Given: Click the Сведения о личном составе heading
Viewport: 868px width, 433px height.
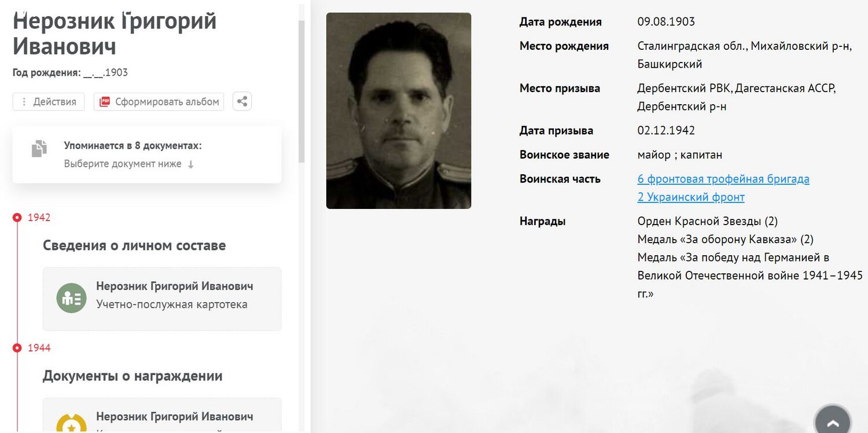Looking at the screenshot, I should tap(134, 245).
